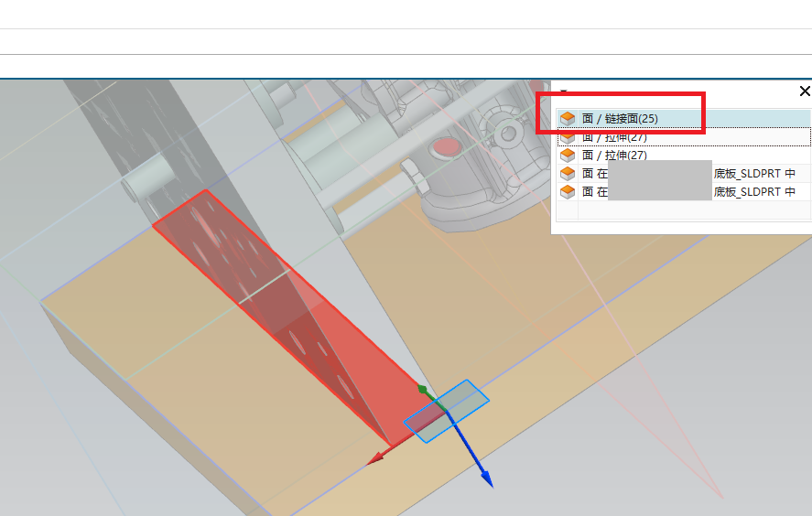Screen dimensions: 812x516
Task: Close the selection list popup
Action: coord(805,91)
